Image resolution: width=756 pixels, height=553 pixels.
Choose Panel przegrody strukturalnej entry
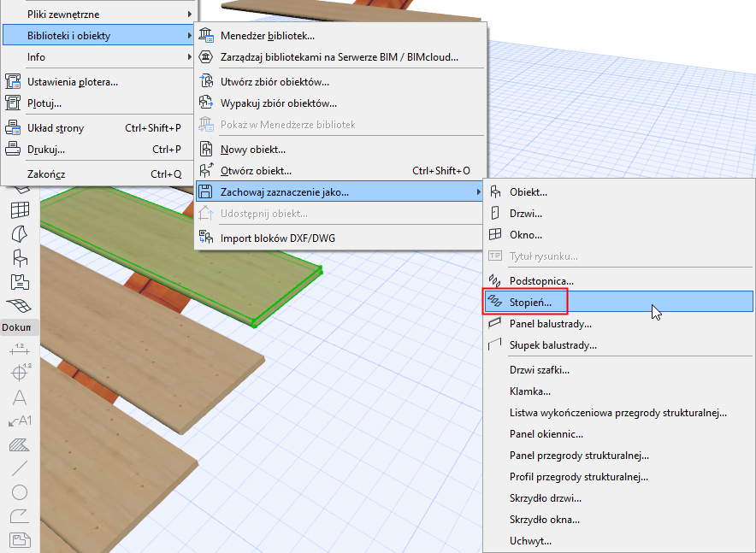click(x=618, y=456)
